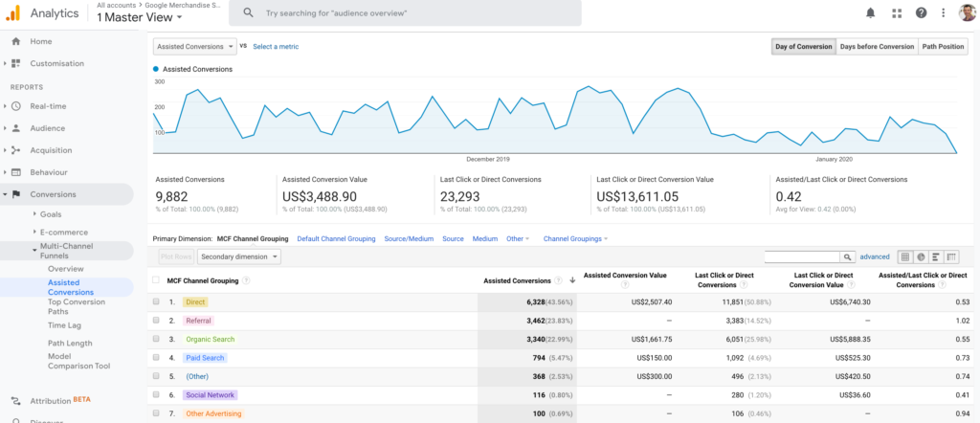
Task: Select the Day of Conversion tab
Action: (x=803, y=47)
